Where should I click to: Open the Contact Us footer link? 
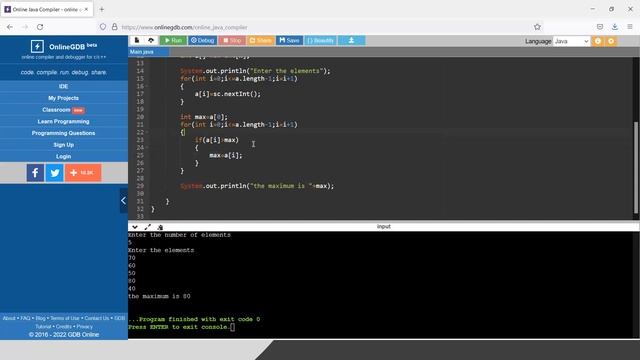click(97, 318)
